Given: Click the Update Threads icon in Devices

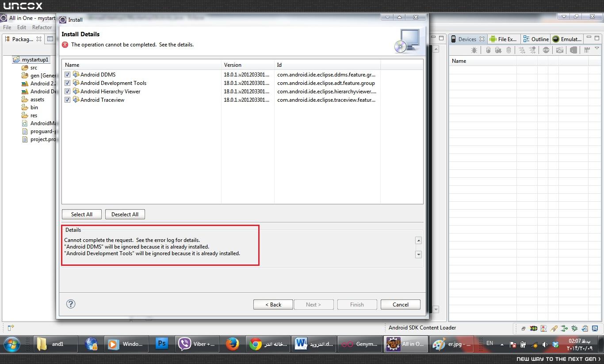Looking at the screenshot, I should [522, 50].
